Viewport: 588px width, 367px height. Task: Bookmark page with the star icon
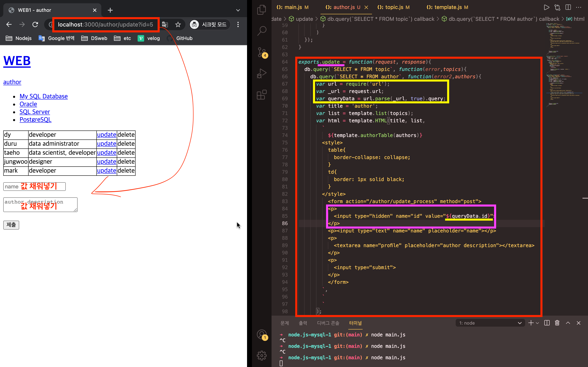pos(178,24)
